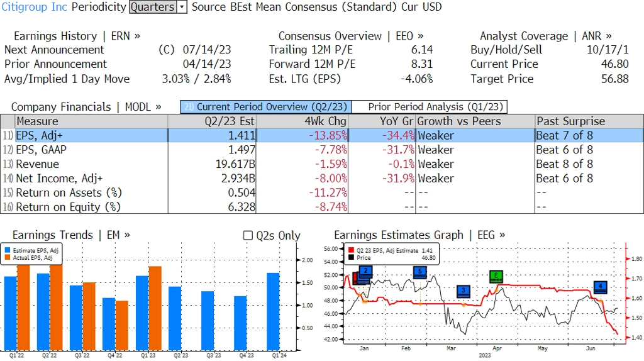Screen dimensions: 644x361
Task: Select Current Period Overview (Q2/23) tab
Action: tap(266, 107)
